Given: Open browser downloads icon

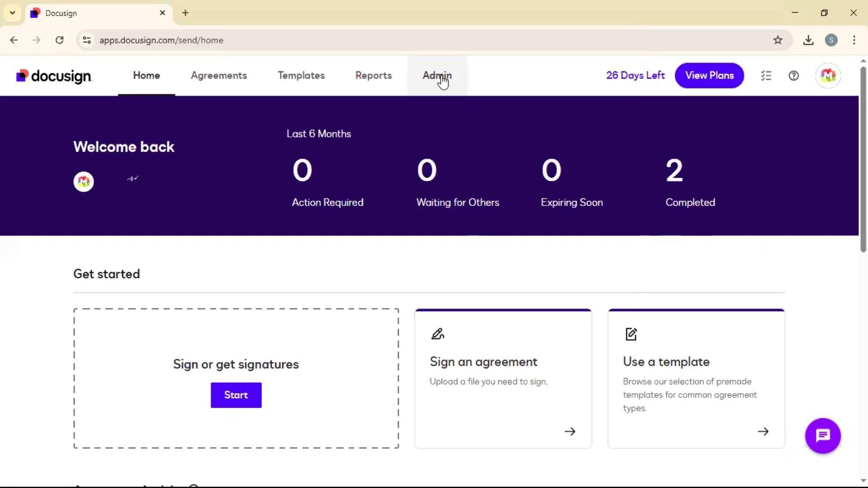Looking at the screenshot, I should pyautogui.click(x=808, y=40).
